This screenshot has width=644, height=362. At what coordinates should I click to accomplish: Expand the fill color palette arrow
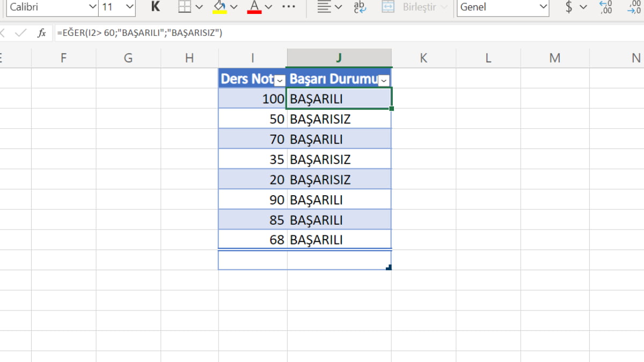(234, 7)
